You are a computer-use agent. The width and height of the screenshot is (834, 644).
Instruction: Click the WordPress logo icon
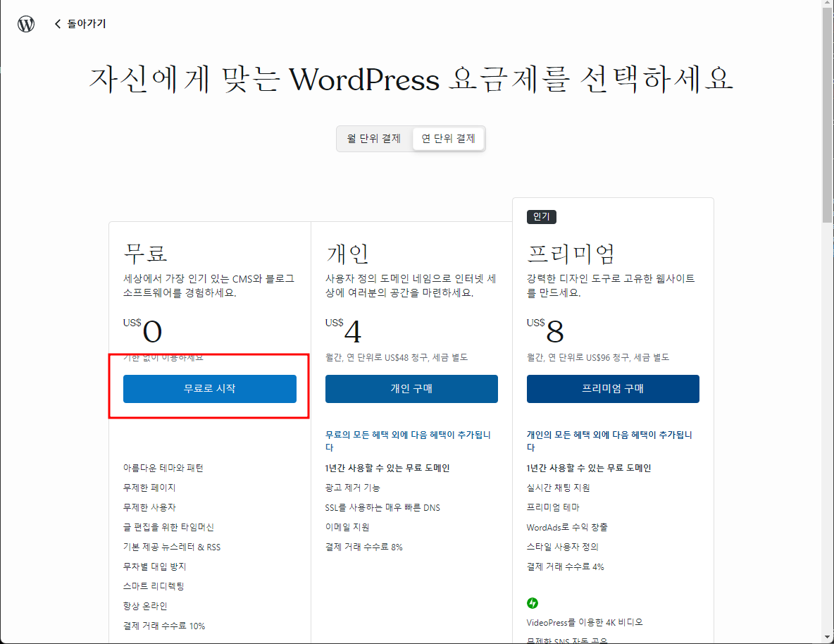[26, 24]
